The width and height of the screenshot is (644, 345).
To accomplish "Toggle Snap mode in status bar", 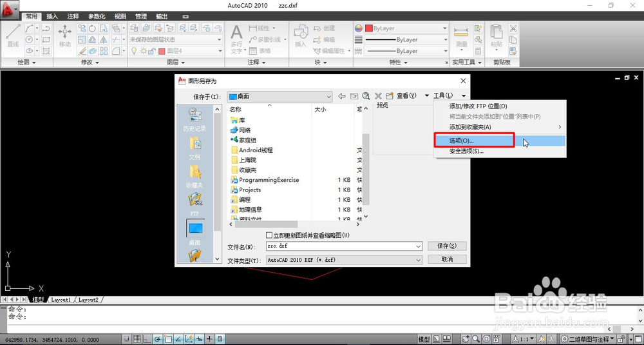I will [126, 339].
